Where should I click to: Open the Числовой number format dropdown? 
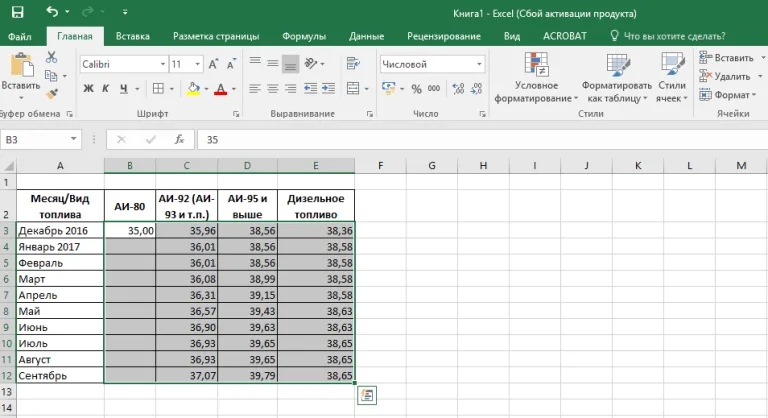pos(479,64)
